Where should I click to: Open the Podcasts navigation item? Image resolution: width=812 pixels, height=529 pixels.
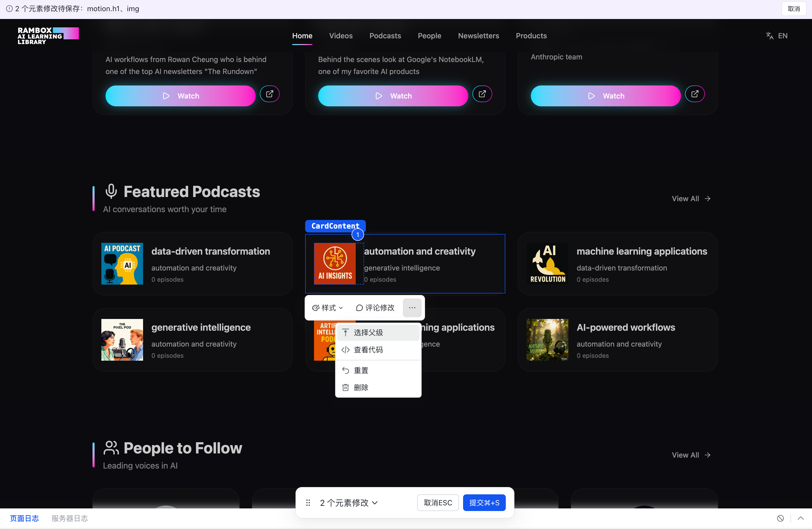tap(385, 36)
